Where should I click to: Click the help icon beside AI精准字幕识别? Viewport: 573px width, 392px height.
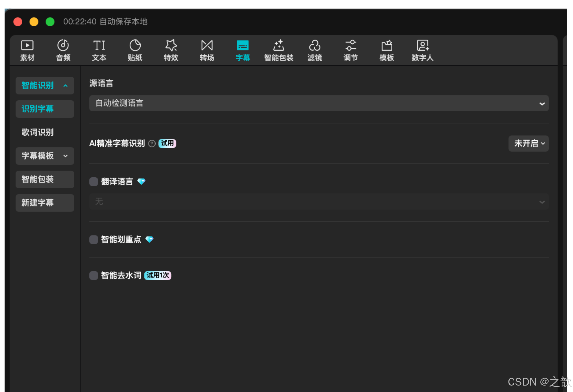point(152,143)
